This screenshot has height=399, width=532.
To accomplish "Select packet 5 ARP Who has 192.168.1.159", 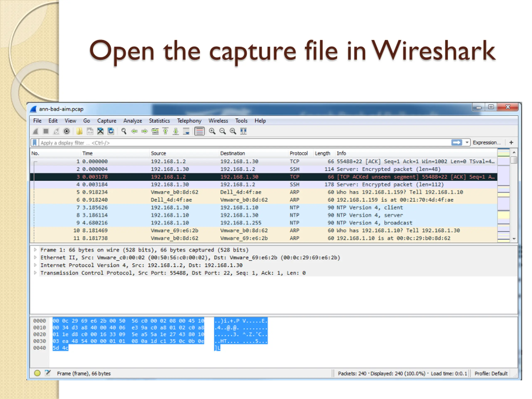I will [264, 192].
